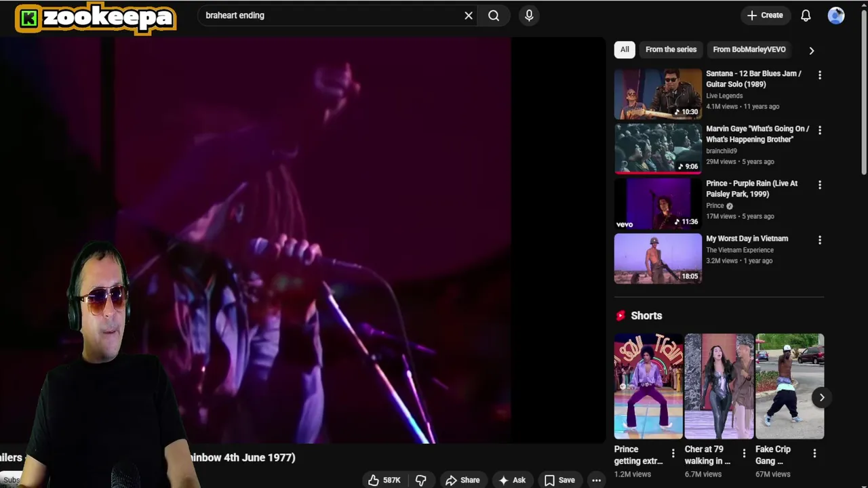Open My Worst Day in Vietnam thumbnail
This screenshot has height=488, width=868.
(x=658, y=259)
